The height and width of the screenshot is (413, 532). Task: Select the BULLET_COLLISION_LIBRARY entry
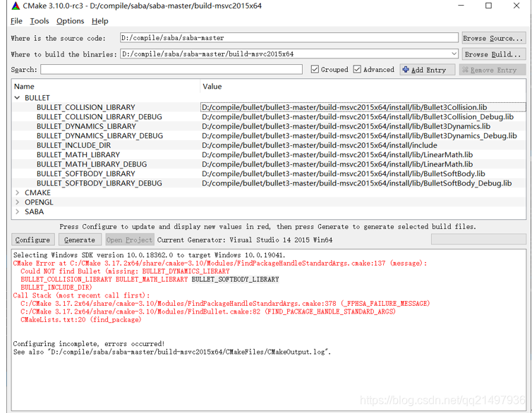(x=86, y=107)
